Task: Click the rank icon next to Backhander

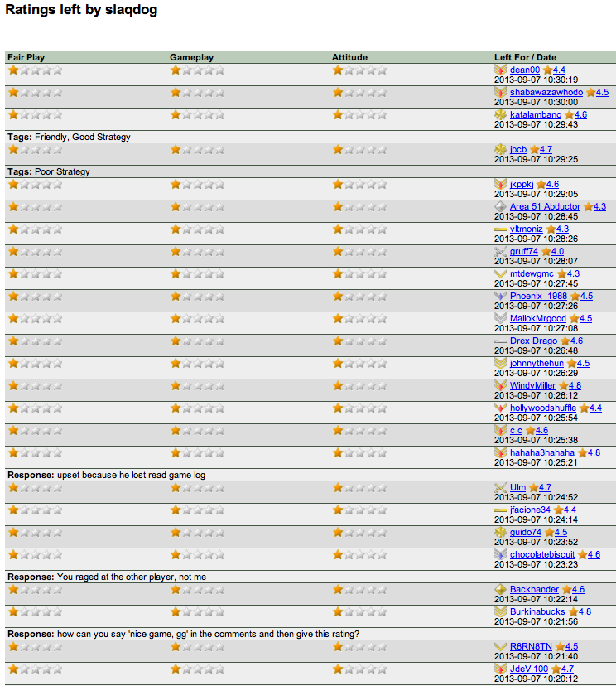Action: [500, 590]
